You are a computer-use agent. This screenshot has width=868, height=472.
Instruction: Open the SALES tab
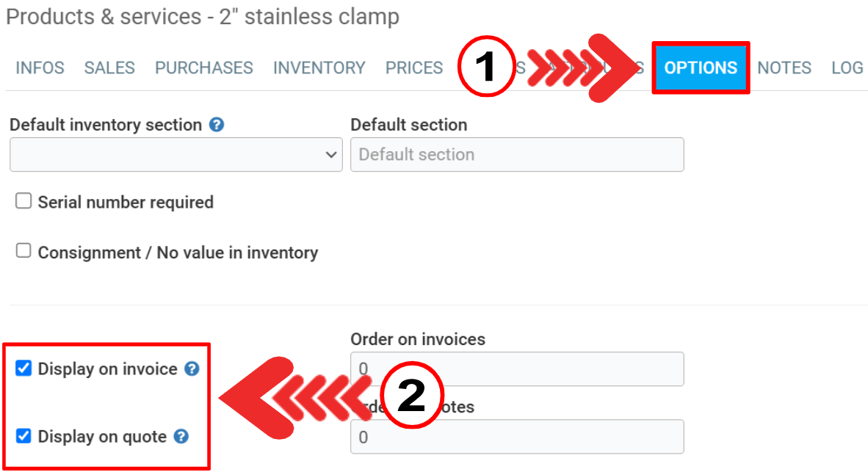[109, 68]
